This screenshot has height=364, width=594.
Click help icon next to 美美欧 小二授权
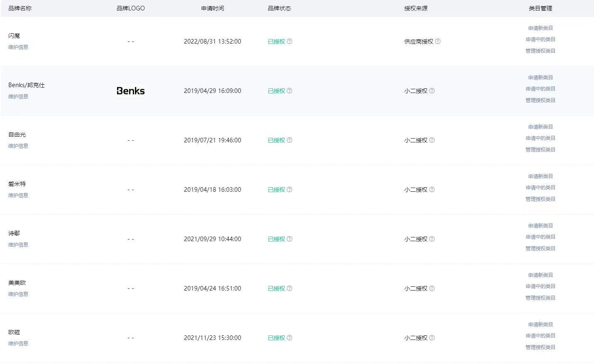point(432,288)
